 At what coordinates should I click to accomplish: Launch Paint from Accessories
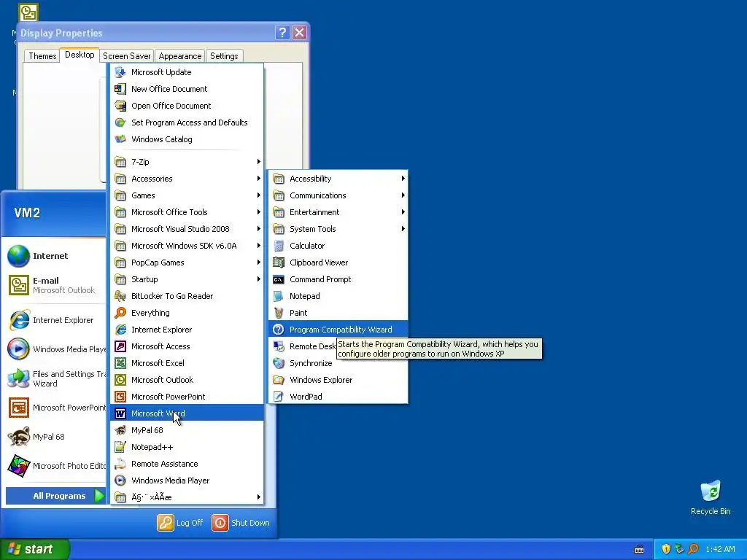click(338, 313)
